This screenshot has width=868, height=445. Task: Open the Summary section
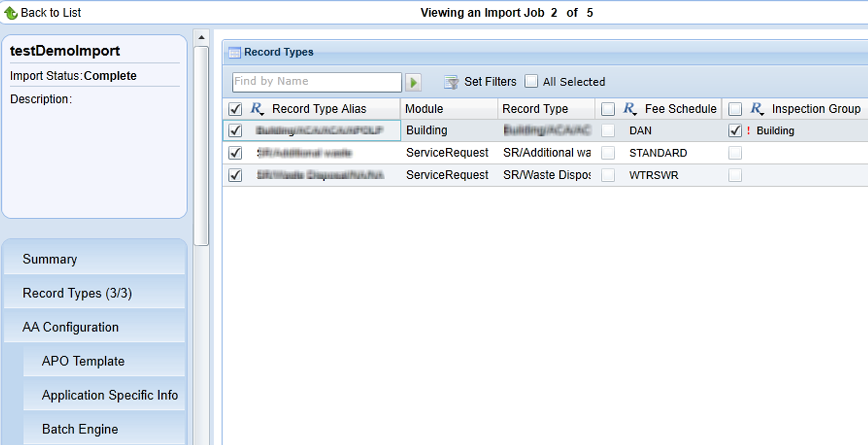[x=50, y=259]
